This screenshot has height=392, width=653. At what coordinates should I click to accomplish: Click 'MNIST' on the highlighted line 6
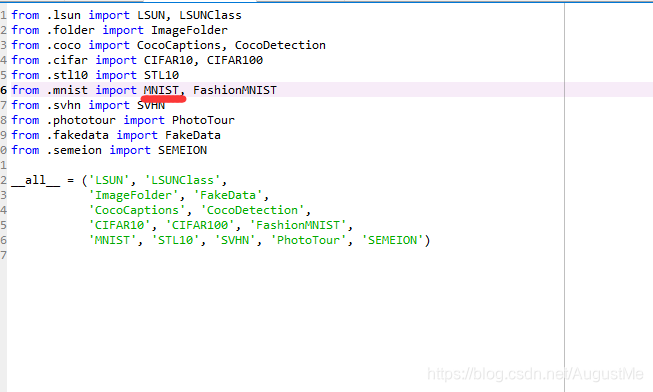point(161,90)
